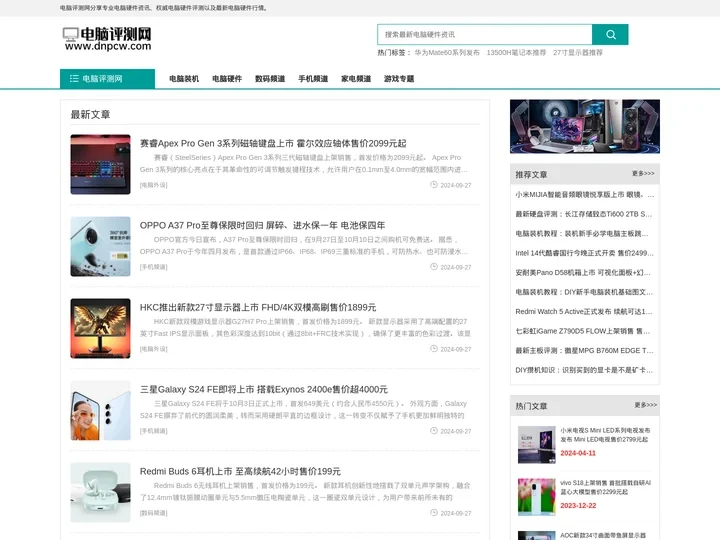Viewport: 720px width, 540px height.
Task: Open the 电脑硬件 nav item
Action: (x=227, y=79)
